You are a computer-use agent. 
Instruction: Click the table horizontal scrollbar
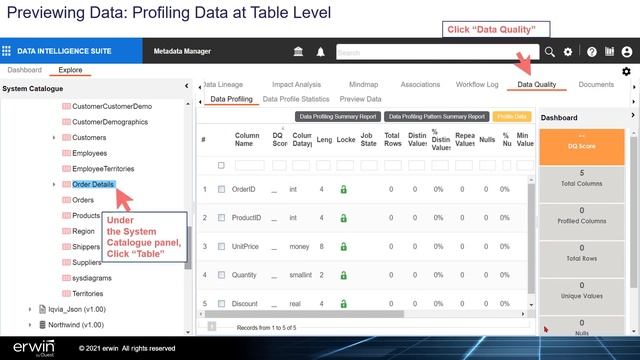click(304, 314)
